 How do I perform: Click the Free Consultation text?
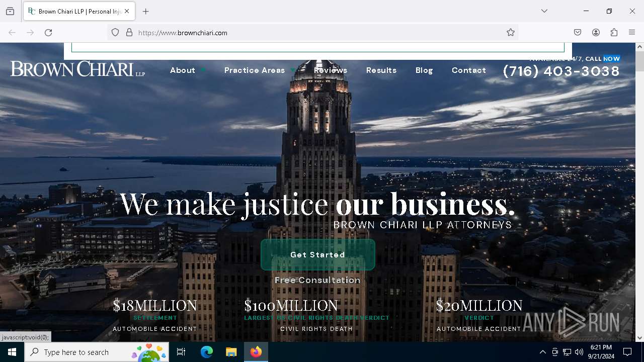pos(317,280)
